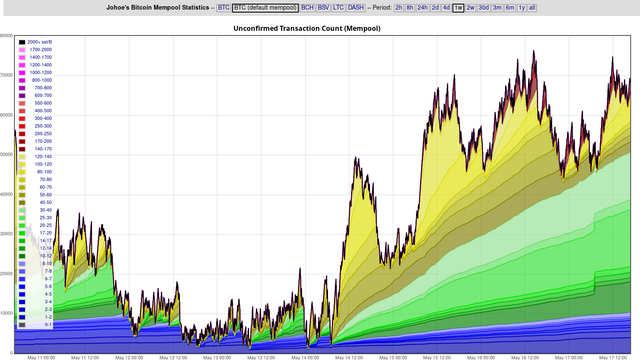This screenshot has height=360, width=640.
Task: Open the DASH mempool statistics
Action: click(356, 8)
